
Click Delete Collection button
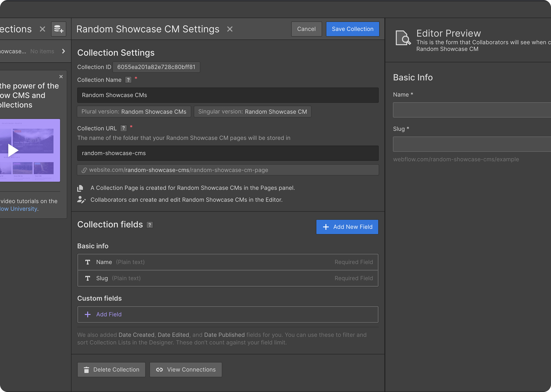[111, 370]
